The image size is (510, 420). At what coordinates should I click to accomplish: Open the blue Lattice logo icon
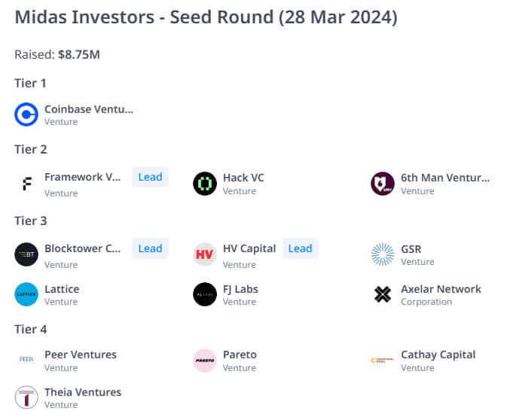(26, 294)
